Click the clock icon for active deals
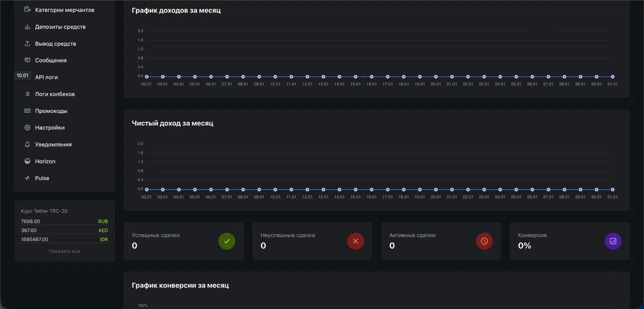 pos(484,241)
